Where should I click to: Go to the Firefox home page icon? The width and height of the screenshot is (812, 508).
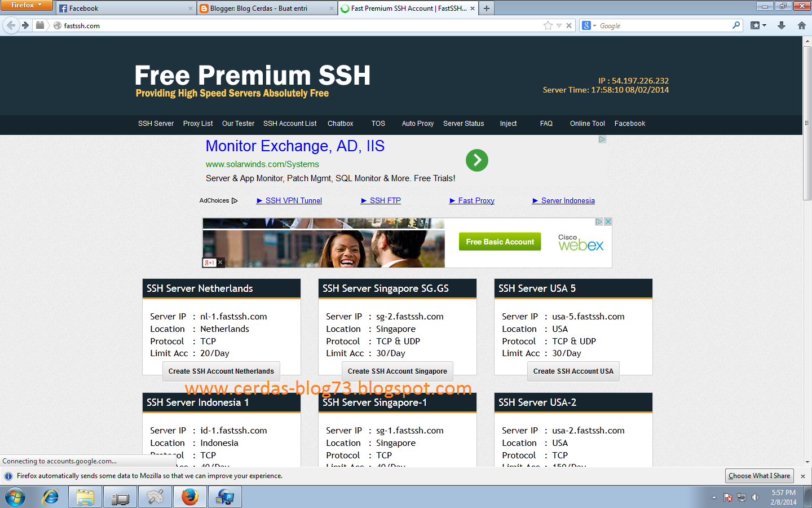tap(801, 25)
